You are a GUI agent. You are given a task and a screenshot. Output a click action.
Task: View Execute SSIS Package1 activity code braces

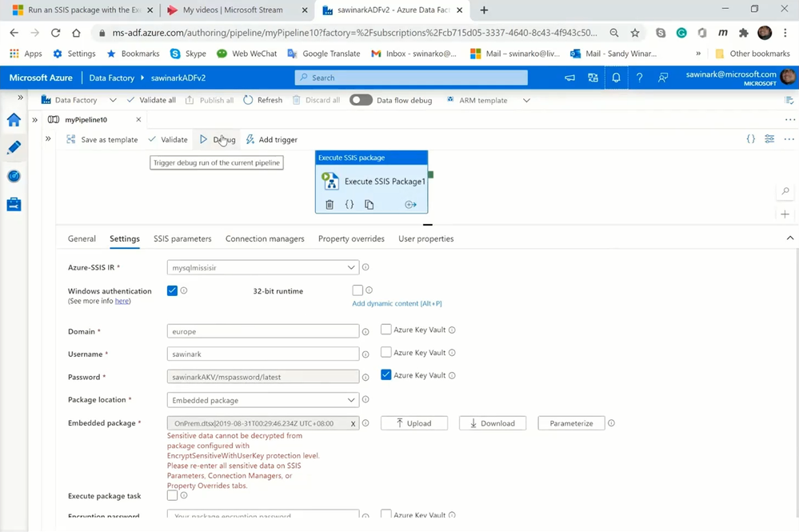click(x=349, y=204)
